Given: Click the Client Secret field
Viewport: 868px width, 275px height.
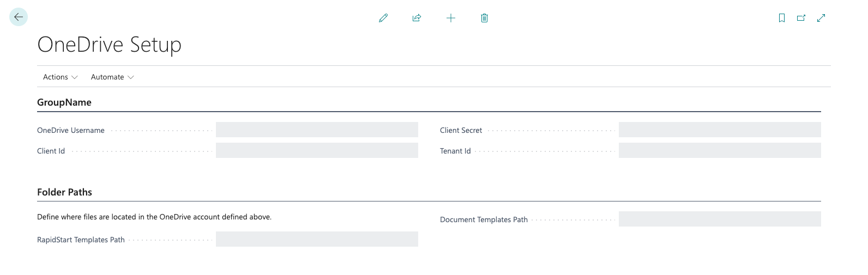Looking at the screenshot, I should click(x=720, y=130).
